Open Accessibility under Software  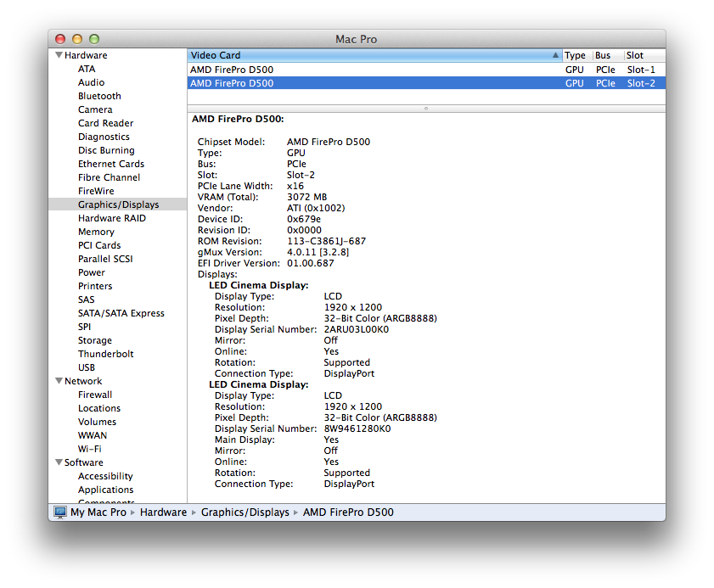(105, 477)
